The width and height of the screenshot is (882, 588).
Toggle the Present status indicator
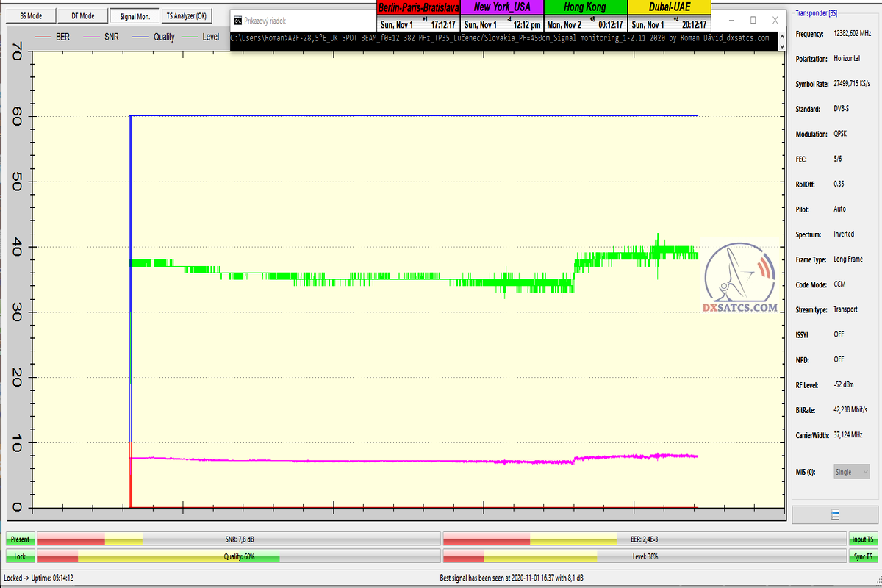(21, 539)
